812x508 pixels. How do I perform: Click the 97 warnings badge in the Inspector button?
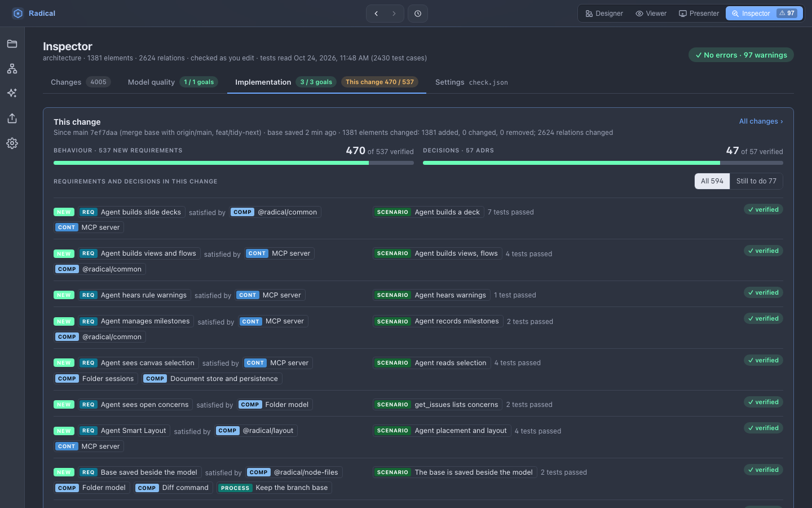tap(787, 14)
